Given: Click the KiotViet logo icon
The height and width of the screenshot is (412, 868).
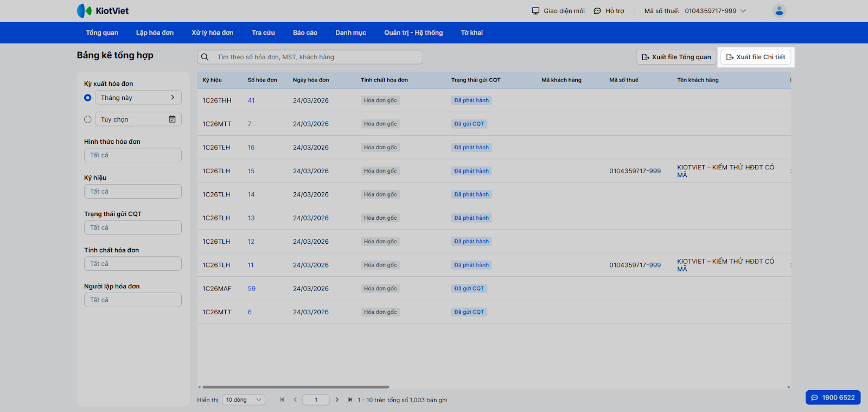Looking at the screenshot, I should tap(84, 11).
